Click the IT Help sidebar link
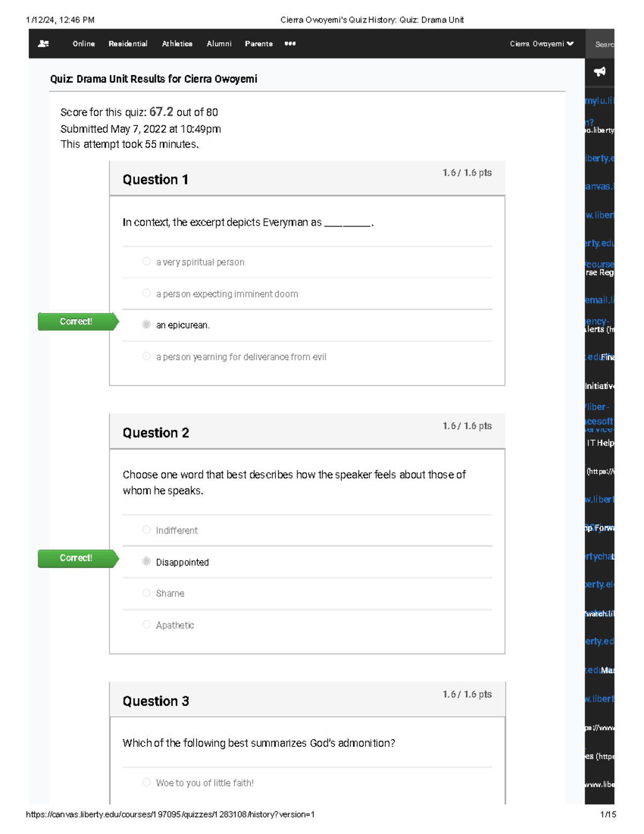Viewport: 644px width, 834px height. (601, 443)
